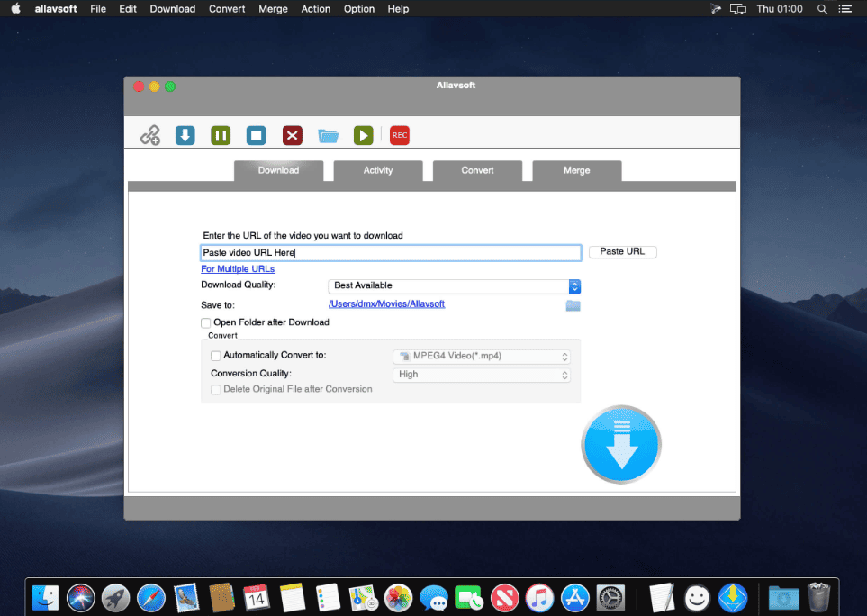Screen dimensions: 867x616
Task: Start download with blue arrow toolbar icon
Action: pos(185,135)
